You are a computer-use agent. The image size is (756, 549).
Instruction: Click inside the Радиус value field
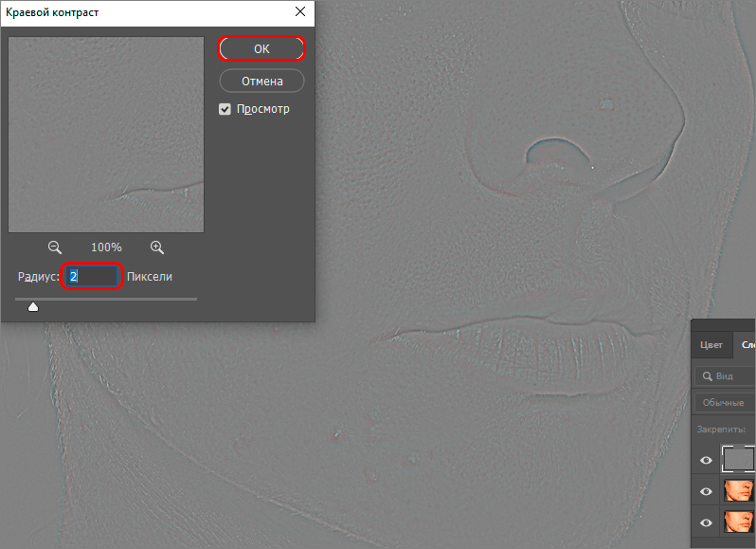click(x=93, y=277)
